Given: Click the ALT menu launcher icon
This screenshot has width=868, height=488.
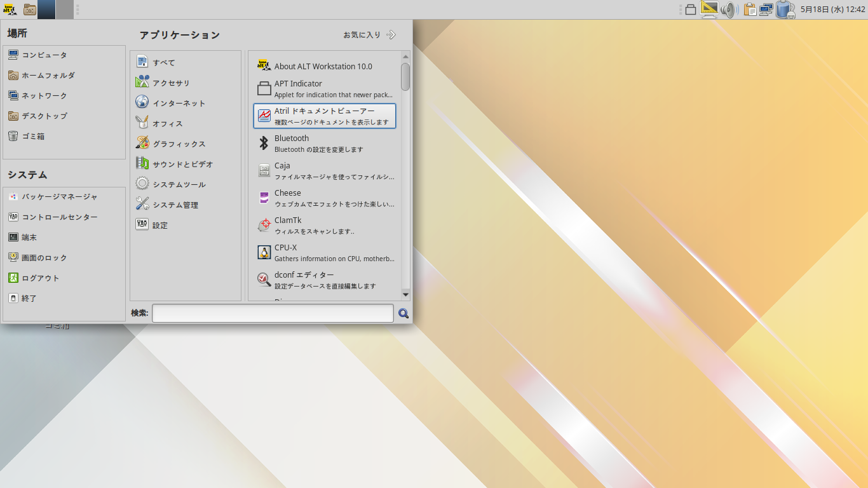Looking at the screenshot, I should [9, 9].
